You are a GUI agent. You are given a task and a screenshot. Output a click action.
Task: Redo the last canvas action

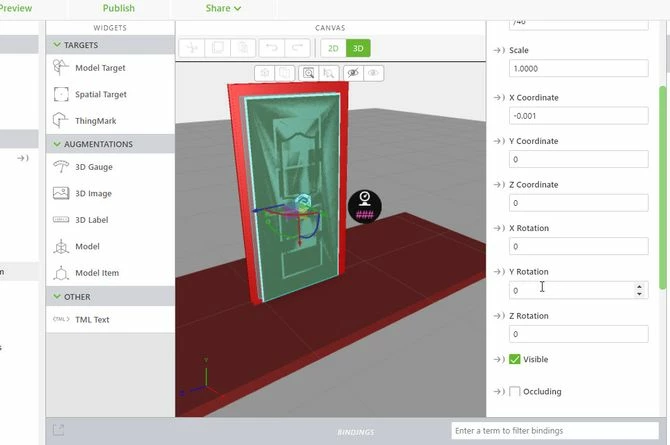pyautogui.click(x=297, y=48)
